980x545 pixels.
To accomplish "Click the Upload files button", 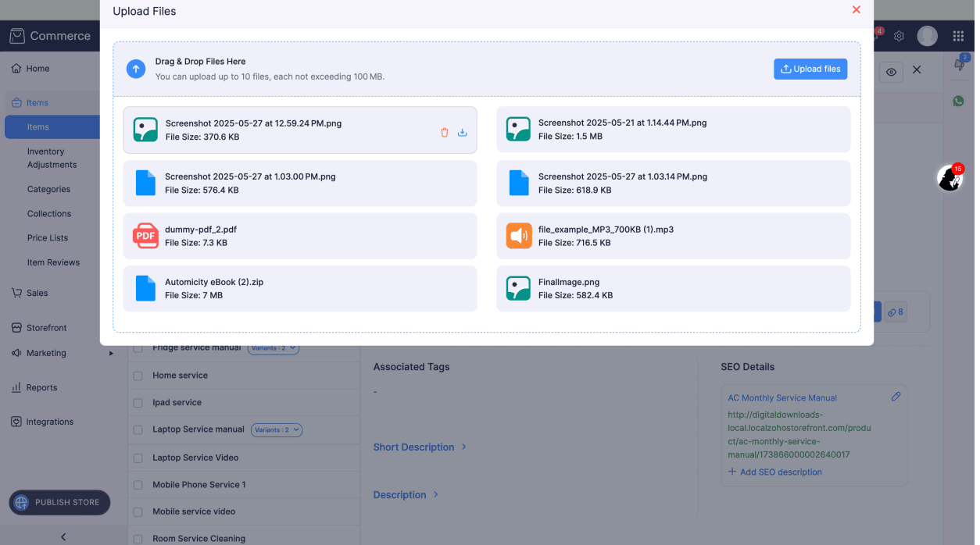I will tap(810, 69).
